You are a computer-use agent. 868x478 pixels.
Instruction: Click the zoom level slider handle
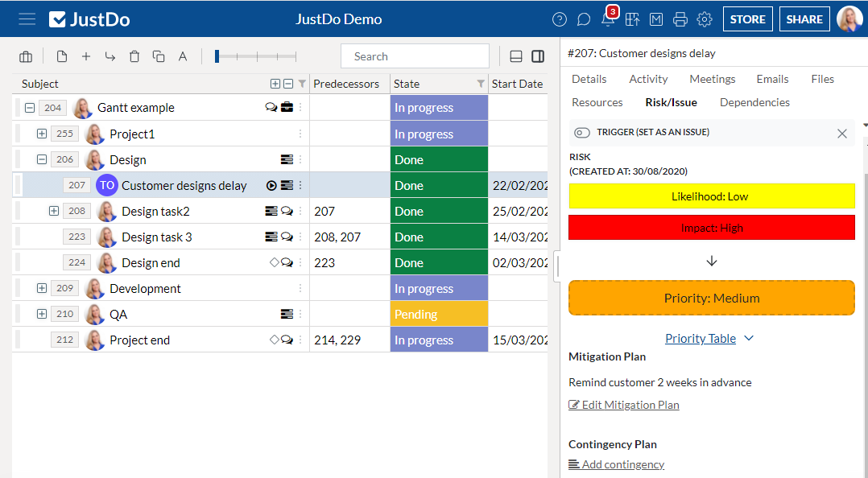coord(217,56)
